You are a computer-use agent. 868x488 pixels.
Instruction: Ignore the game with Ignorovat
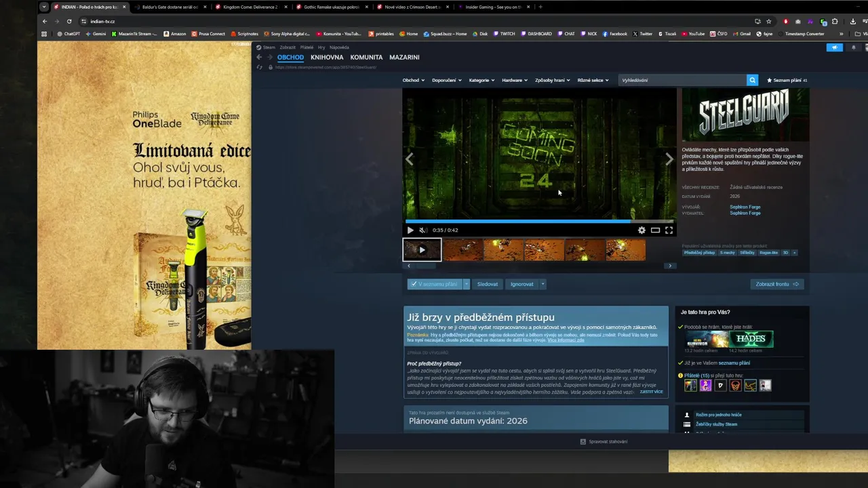click(521, 284)
